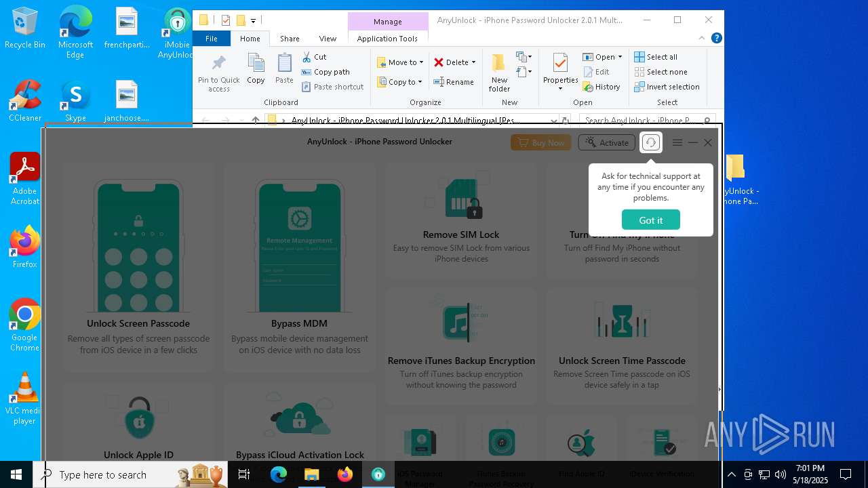Open the technical support headset icon

pyautogui.click(x=650, y=142)
